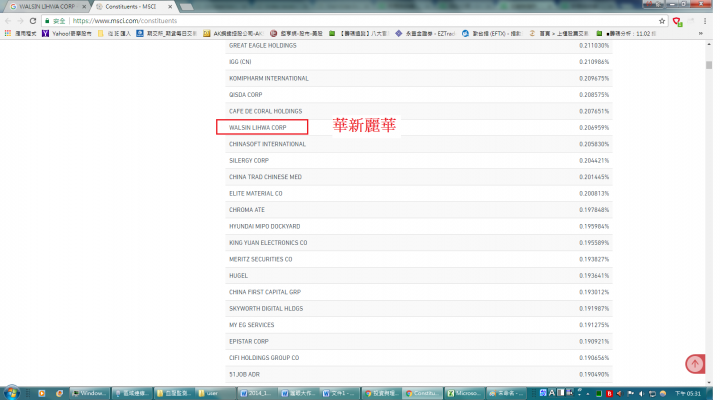Switch to the user folder taskbar item

point(216,393)
